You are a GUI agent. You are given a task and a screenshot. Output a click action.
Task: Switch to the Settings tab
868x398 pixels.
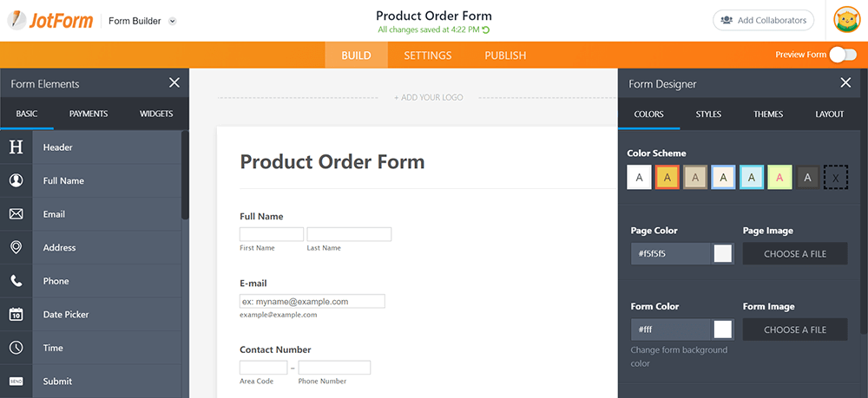[x=428, y=55]
